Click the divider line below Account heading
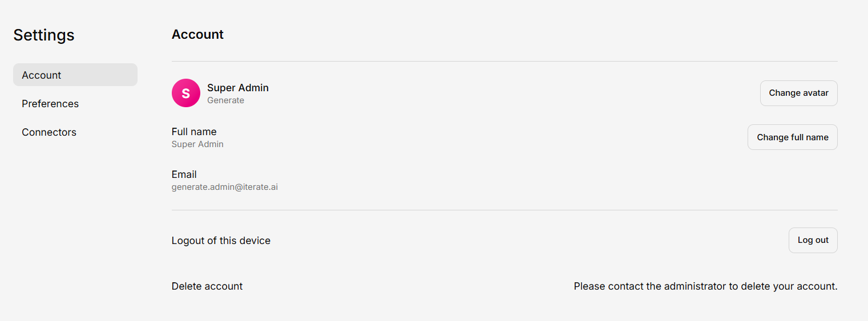868x321 pixels. [504, 61]
